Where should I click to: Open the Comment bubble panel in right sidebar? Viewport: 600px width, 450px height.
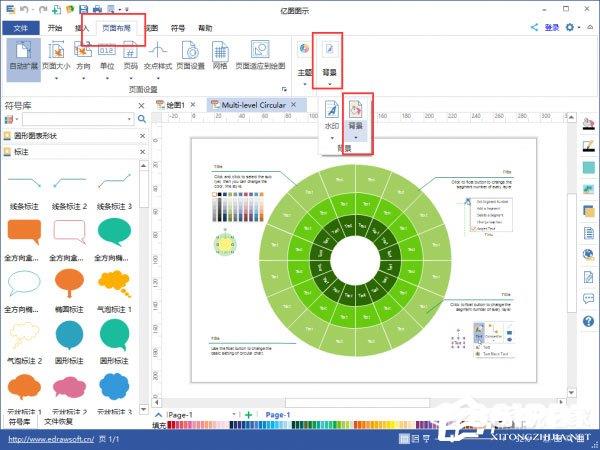point(588,298)
